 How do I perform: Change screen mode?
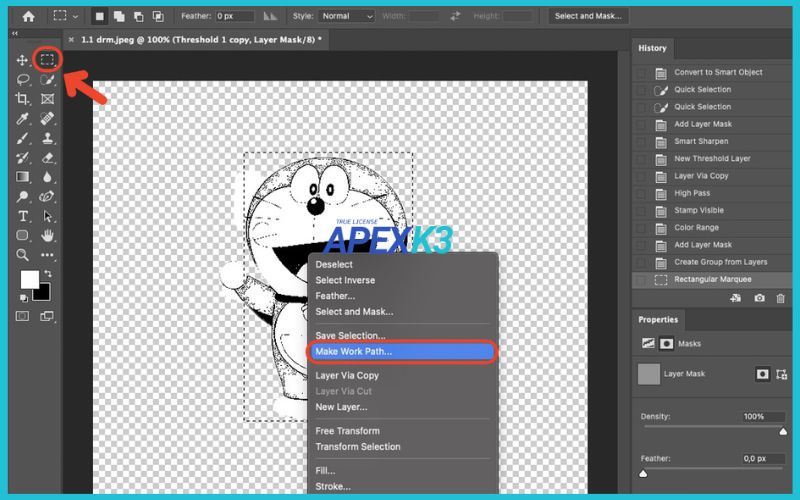click(47, 316)
